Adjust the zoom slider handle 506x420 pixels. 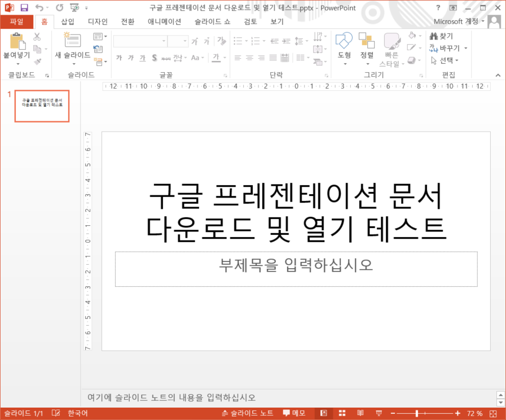coord(417,413)
